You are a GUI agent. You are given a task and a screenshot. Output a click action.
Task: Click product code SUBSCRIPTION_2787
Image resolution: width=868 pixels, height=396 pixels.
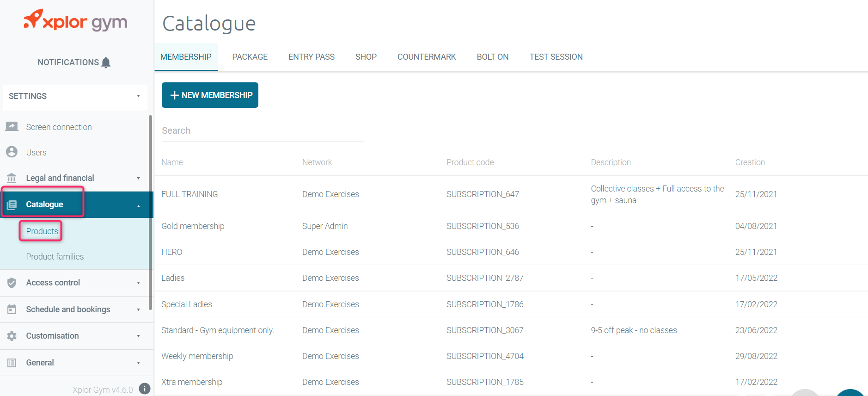pos(485,278)
